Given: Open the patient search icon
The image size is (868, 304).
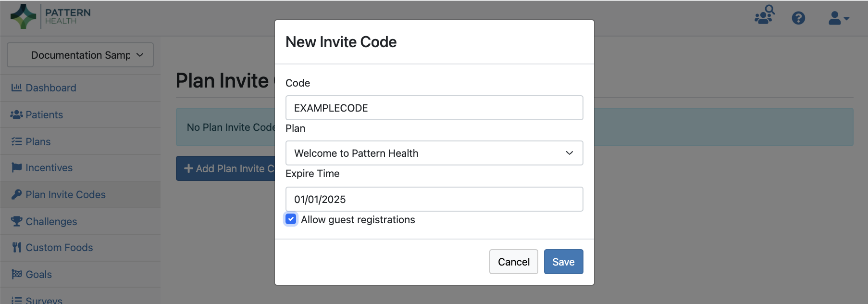Looking at the screenshot, I should pos(764,15).
